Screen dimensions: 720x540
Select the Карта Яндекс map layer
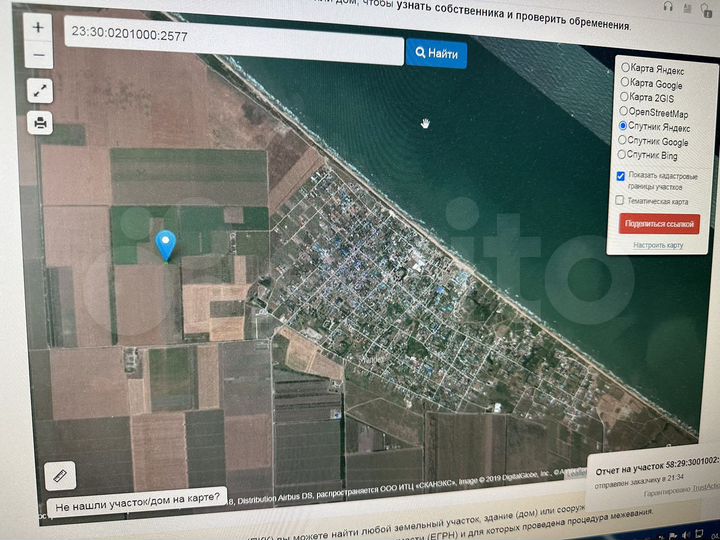625,68
